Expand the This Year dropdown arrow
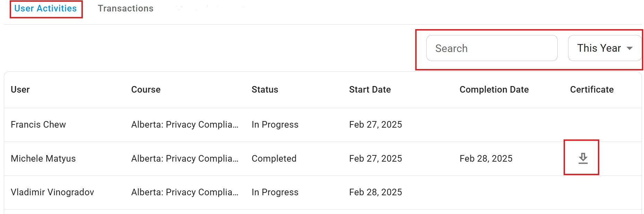Viewport: 644px width, 214px height. [630, 48]
